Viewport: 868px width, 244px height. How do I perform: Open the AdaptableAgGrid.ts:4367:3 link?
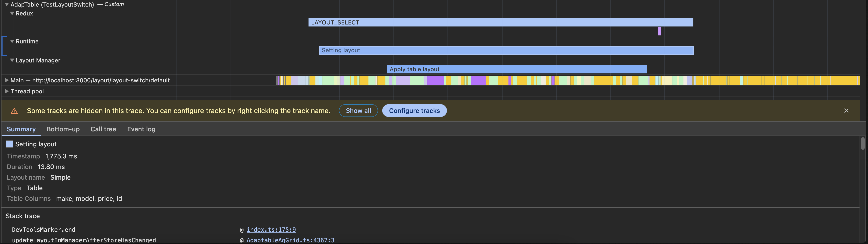(290, 240)
